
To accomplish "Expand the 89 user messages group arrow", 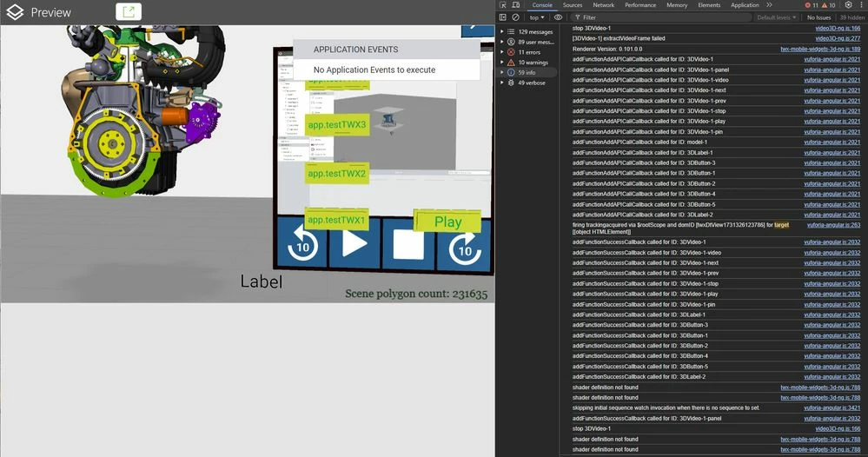I will [x=502, y=42].
